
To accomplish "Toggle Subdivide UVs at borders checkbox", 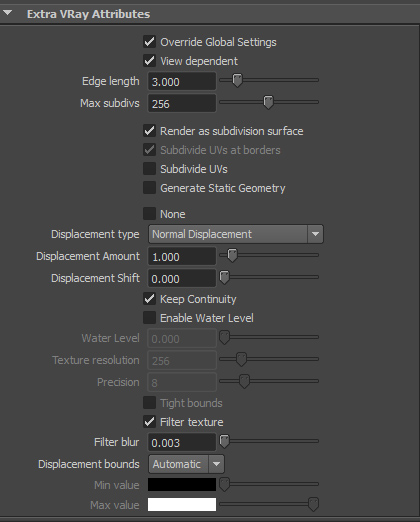I will pyautogui.click(x=149, y=150).
